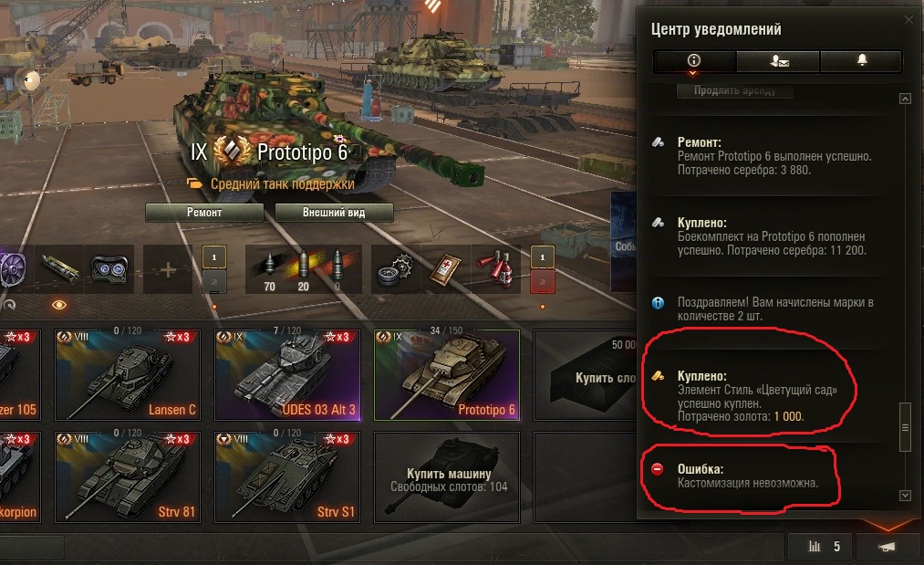Toggle the orange eye visibility icon

click(x=59, y=305)
